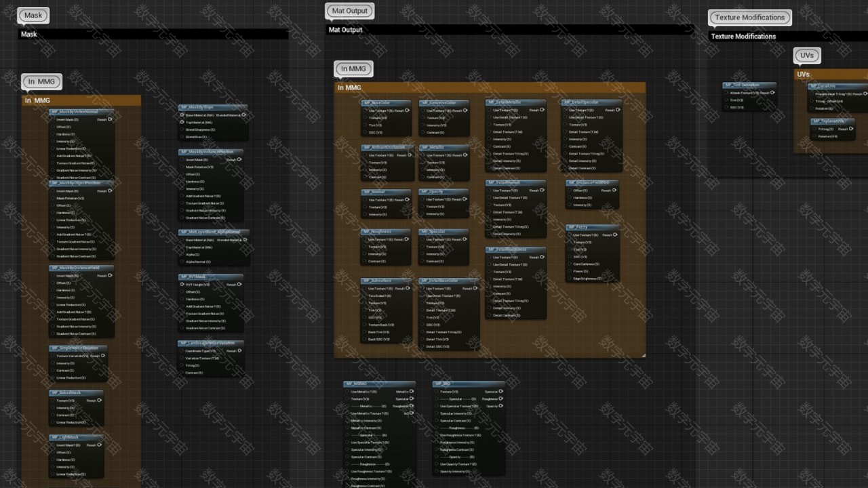Click Texture (V3) input pin on MF_Opacity
Screen dimensions: 868x488
pyautogui.click(x=422, y=207)
